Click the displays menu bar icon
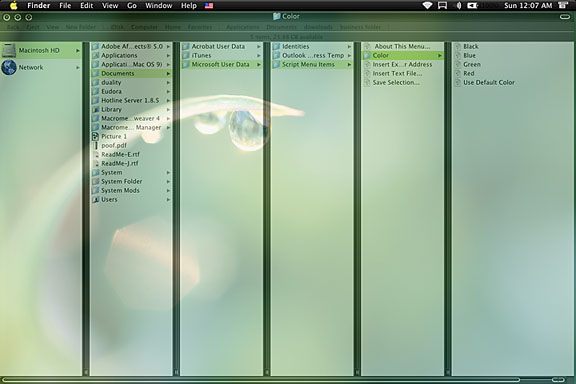The width and height of the screenshot is (576, 384). pos(443,6)
